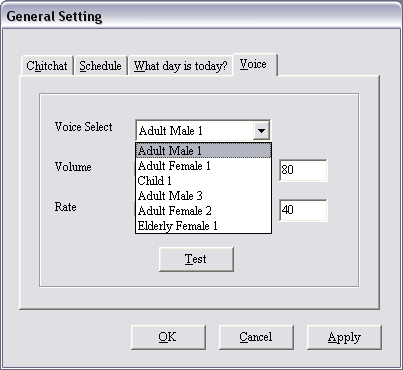The width and height of the screenshot is (403, 370).
Task: Pick Adult Female 2 from the list
Action: [203, 211]
